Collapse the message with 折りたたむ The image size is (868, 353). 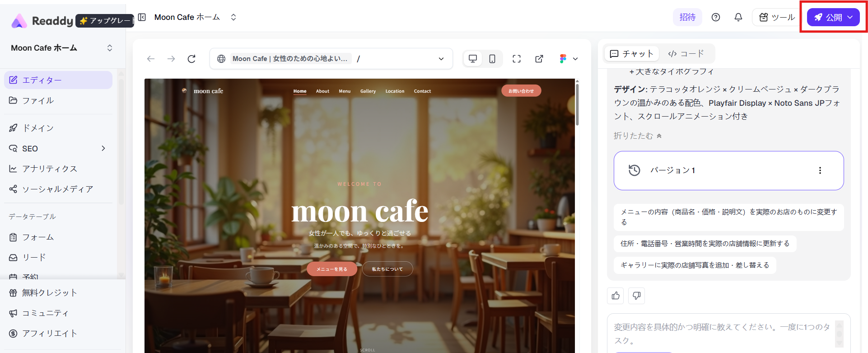638,136
